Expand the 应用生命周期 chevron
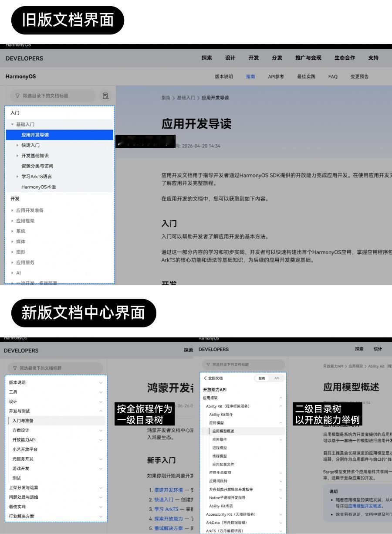This screenshot has height=534, width=392. [281, 473]
